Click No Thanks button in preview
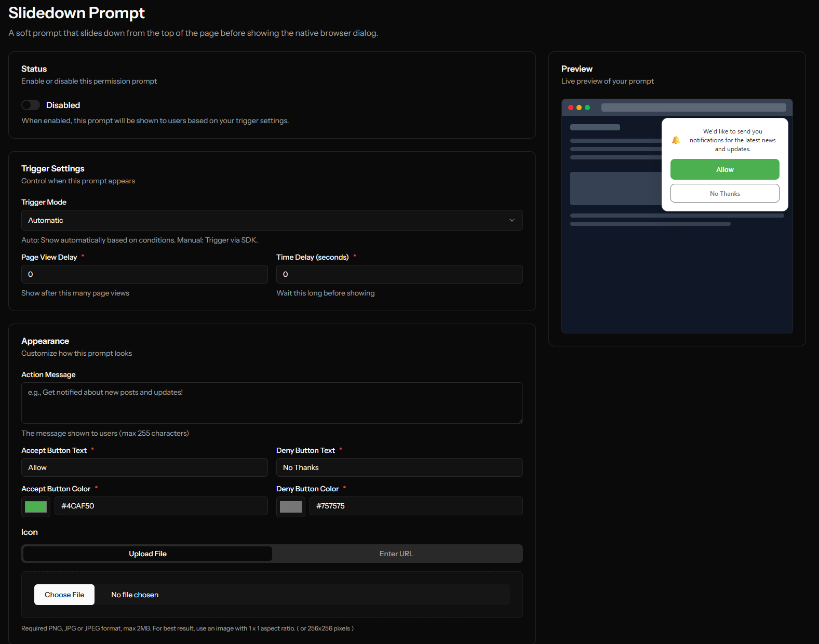This screenshot has width=819, height=644. coord(724,193)
